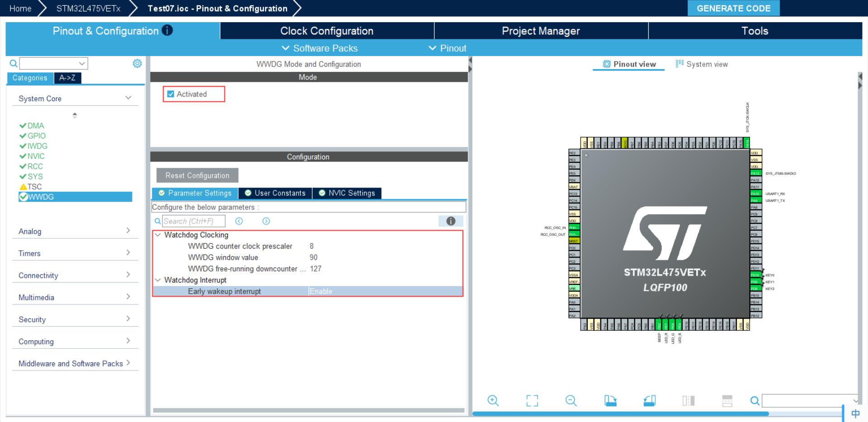Viewport: 868px width, 422px height.
Task: Click the parameter info icon button
Action: click(451, 221)
